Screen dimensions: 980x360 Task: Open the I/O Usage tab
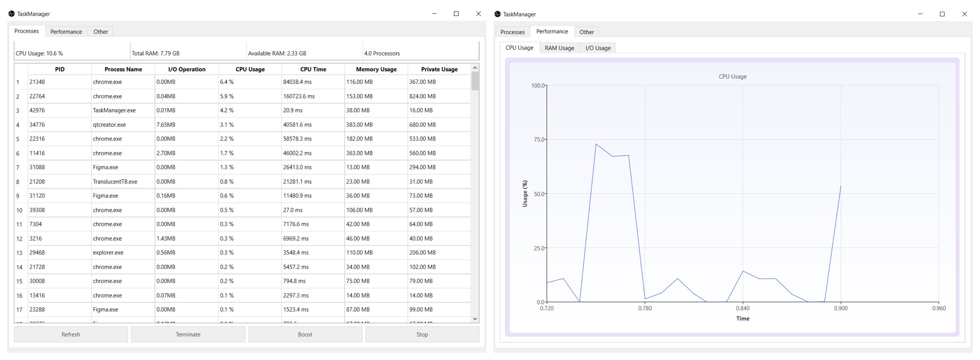598,47
